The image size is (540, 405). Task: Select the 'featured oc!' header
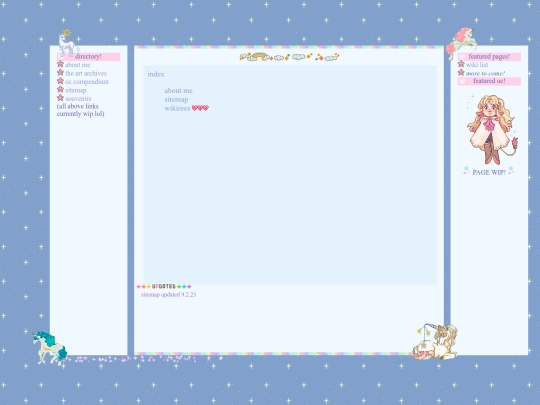[x=489, y=81]
